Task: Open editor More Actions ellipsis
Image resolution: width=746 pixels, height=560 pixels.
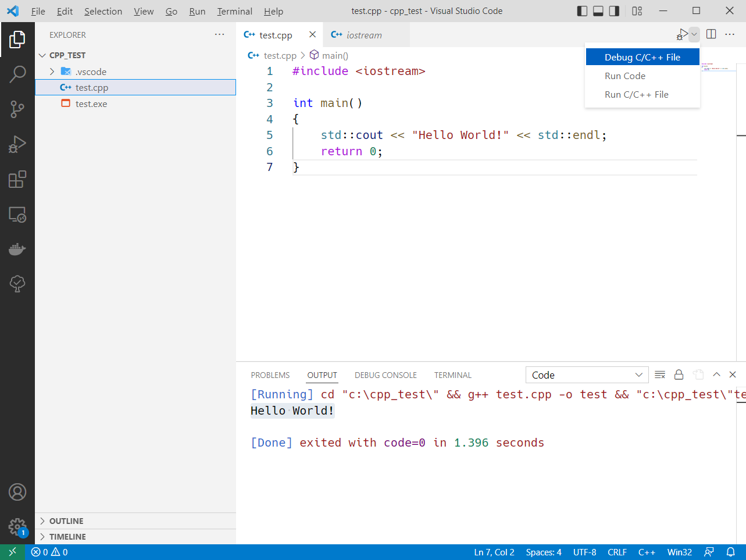Action: click(730, 34)
